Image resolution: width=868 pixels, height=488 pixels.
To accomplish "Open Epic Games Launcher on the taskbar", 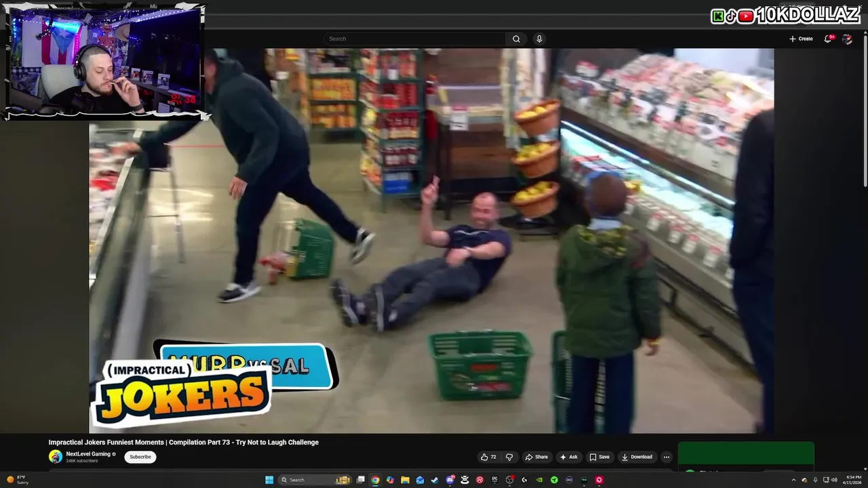I will [494, 480].
